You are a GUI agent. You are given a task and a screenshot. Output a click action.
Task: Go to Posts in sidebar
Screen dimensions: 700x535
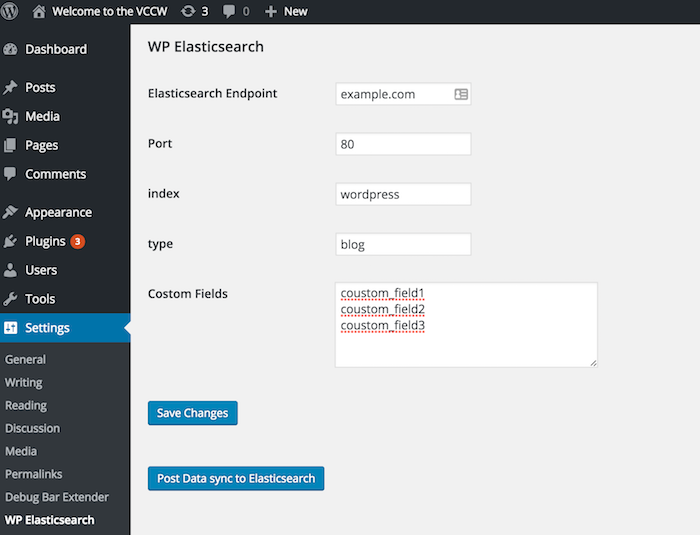pos(40,88)
